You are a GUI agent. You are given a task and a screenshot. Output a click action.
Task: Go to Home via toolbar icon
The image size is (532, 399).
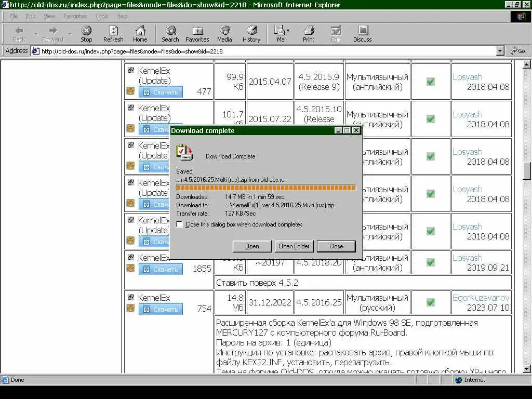[x=140, y=34]
